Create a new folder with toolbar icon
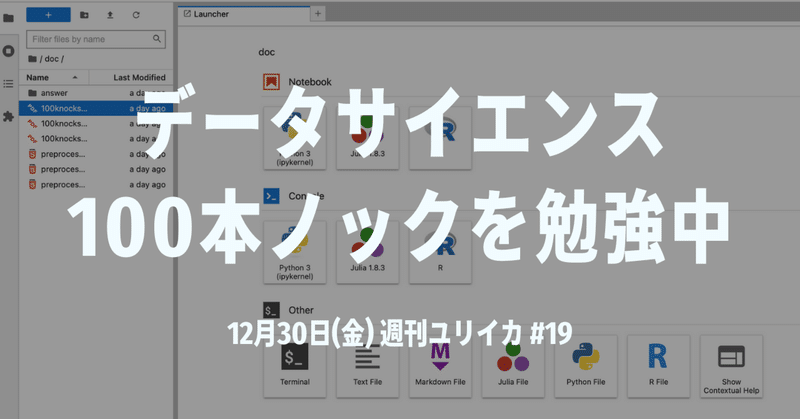Image resolution: width=800 pixels, height=419 pixels. pyautogui.click(x=84, y=15)
